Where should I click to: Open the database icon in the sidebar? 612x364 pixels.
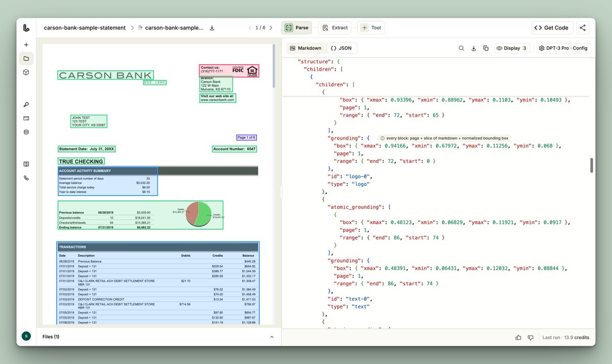coord(26,132)
